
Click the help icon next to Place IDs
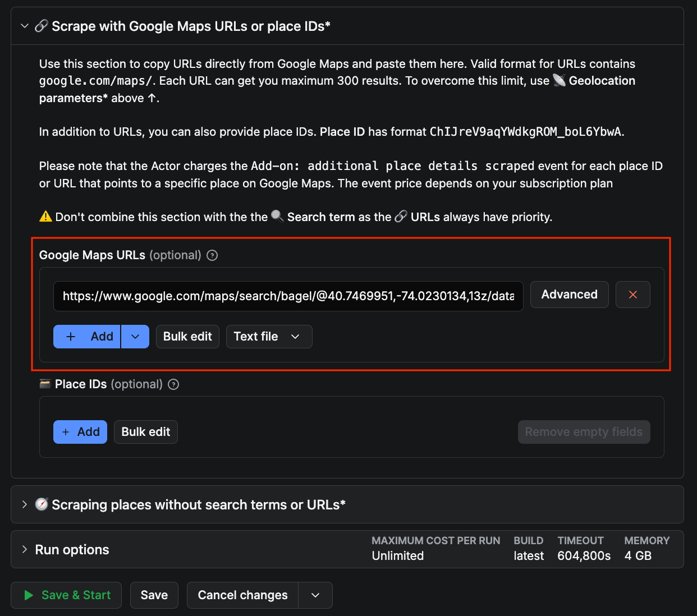(173, 384)
